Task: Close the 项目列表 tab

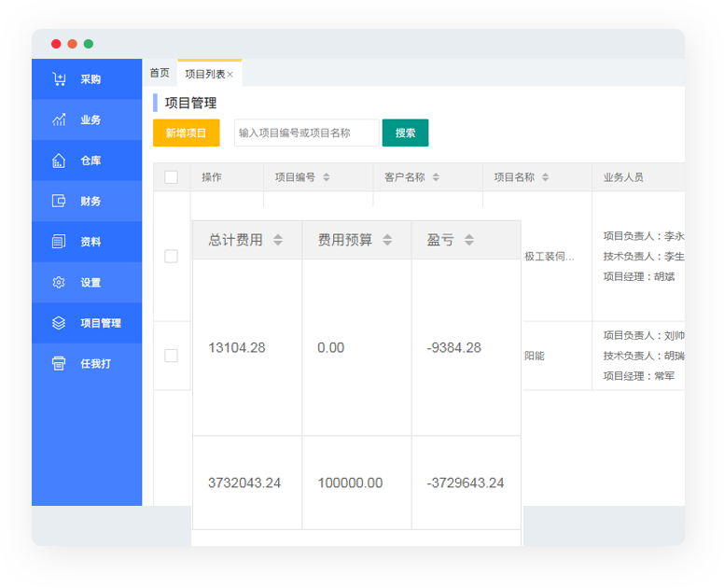Action: tap(230, 75)
